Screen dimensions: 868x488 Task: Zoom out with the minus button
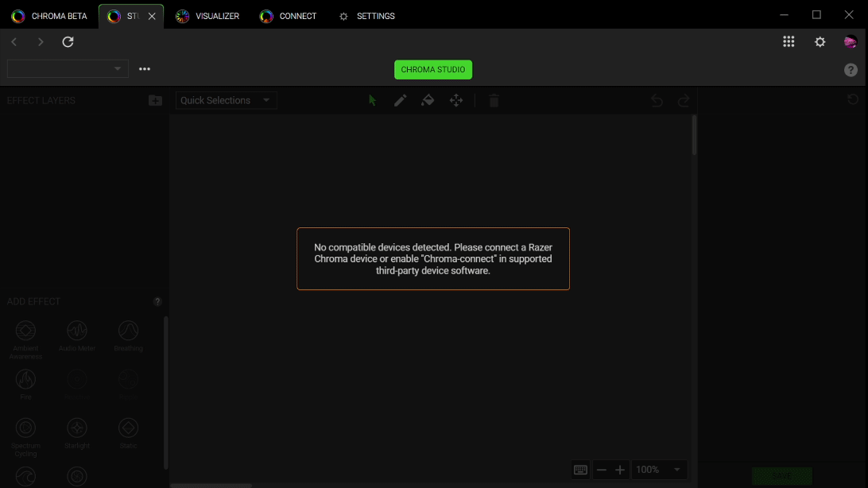pyautogui.click(x=602, y=470)
